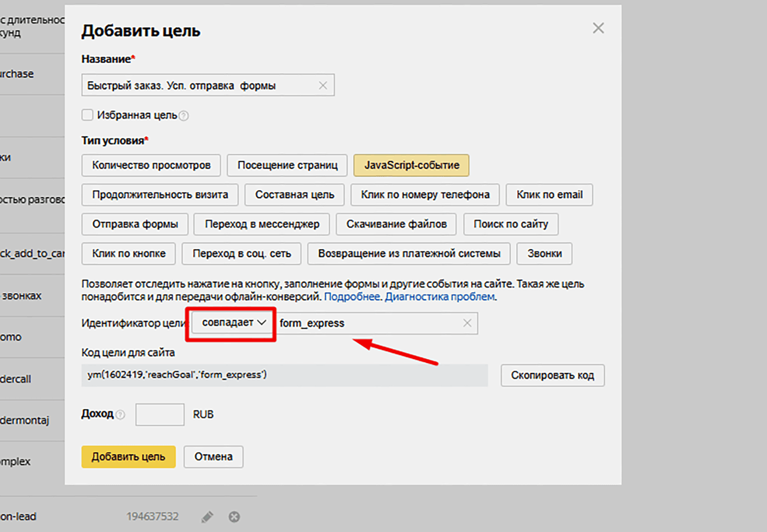Choose Клик по номеру телефона type
767x532 pixels.
(x=425, y=195)
